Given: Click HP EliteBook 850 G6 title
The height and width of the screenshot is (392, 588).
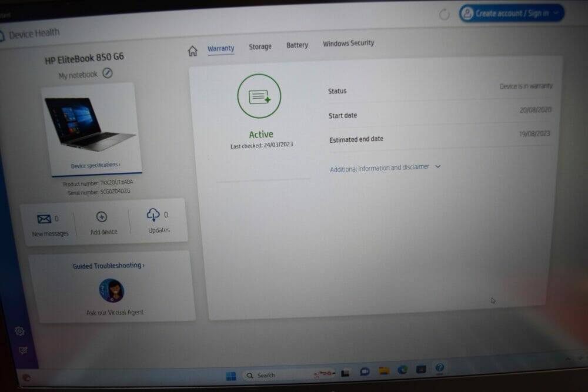Looking at the screenshot, I should click(84, 58).
